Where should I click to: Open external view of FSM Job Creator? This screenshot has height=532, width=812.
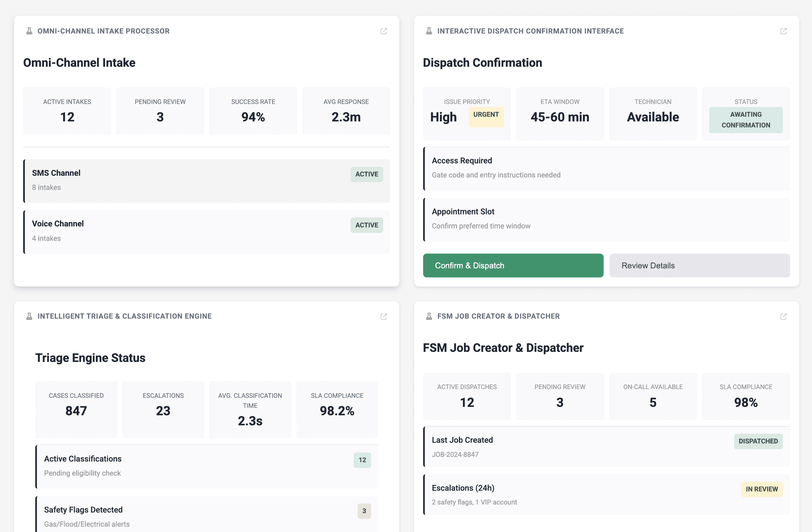point(783,316)
